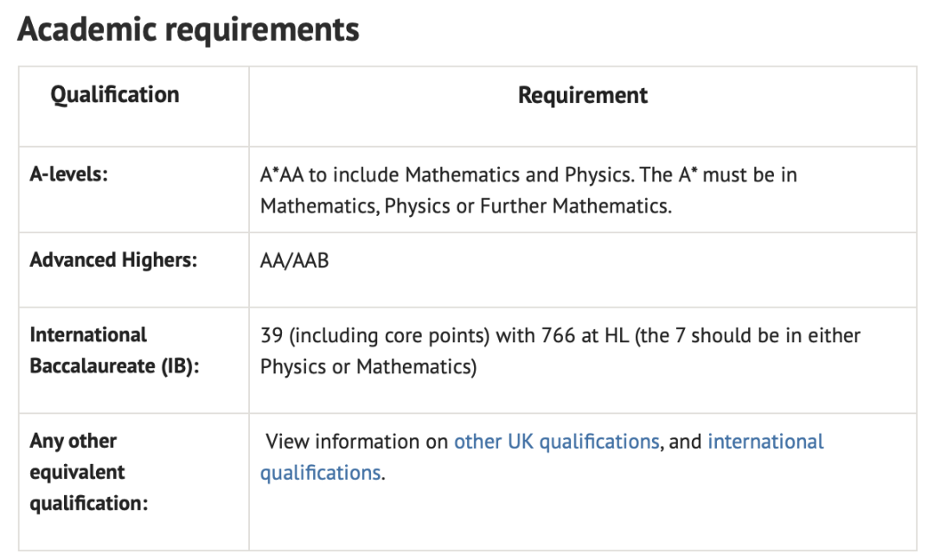
Task: Click the A-levels row label
Action: click(x=69, y=175)
